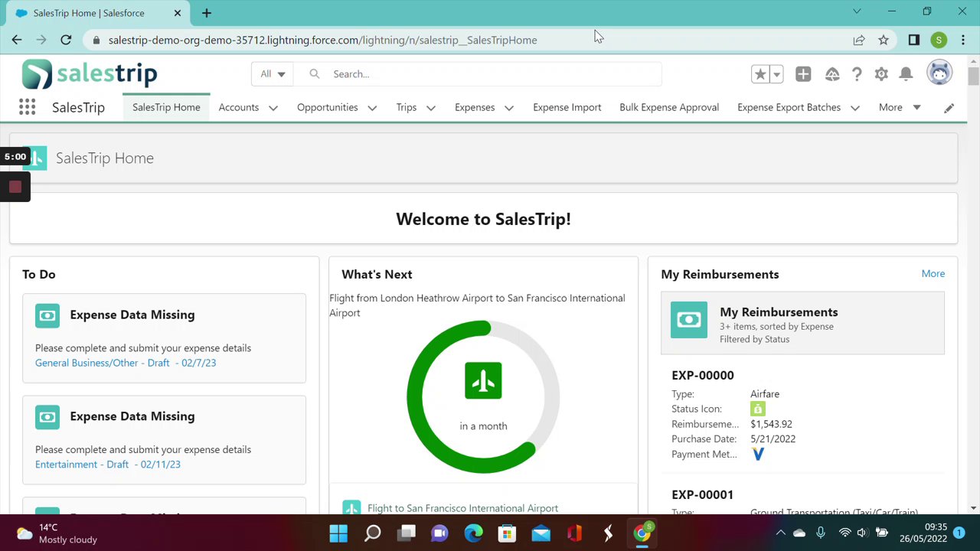Open the browser side panel
The width and height of the screenshot is (980, 551).
click(914, 40)
